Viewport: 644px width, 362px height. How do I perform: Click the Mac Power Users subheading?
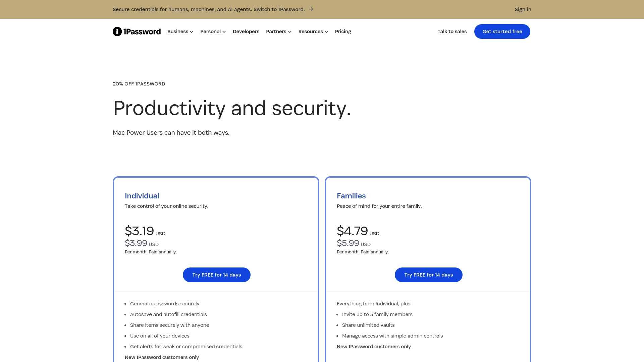171,133
